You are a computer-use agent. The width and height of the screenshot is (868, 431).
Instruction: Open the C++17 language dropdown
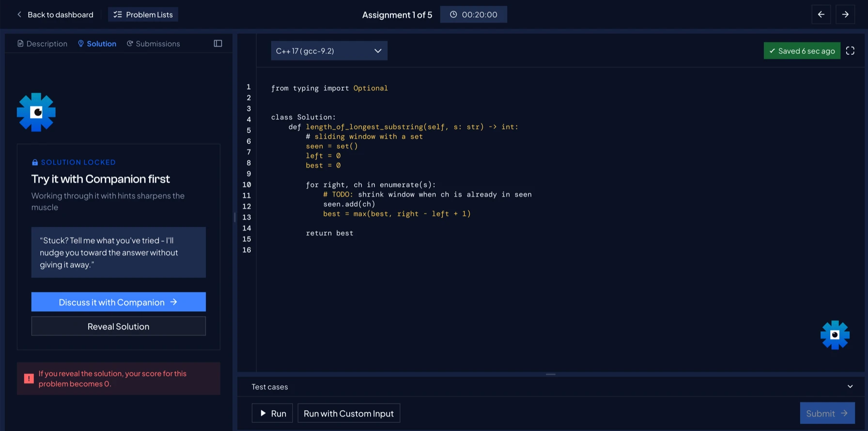pyautogui.click(x=329, y=51)
